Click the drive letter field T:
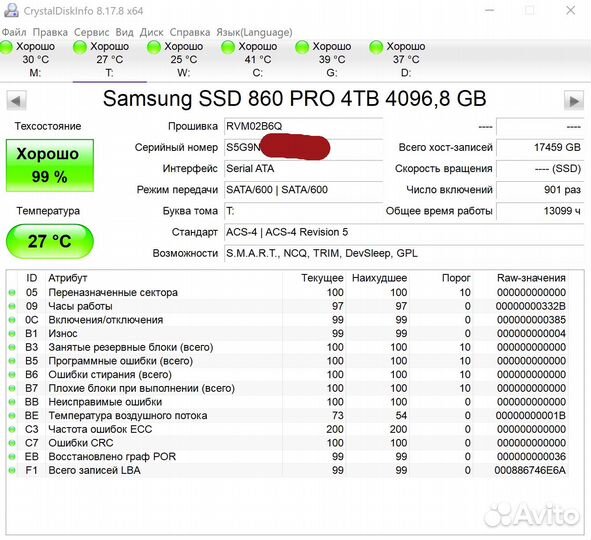 click(303, 211)
